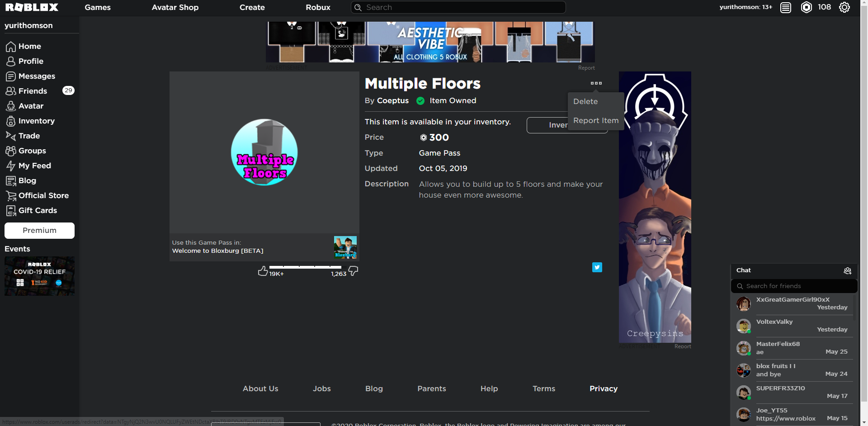Open Welcome to Bloxburg [BETA] game link
This screenshot has width=868, height=426.
(217, 251)
